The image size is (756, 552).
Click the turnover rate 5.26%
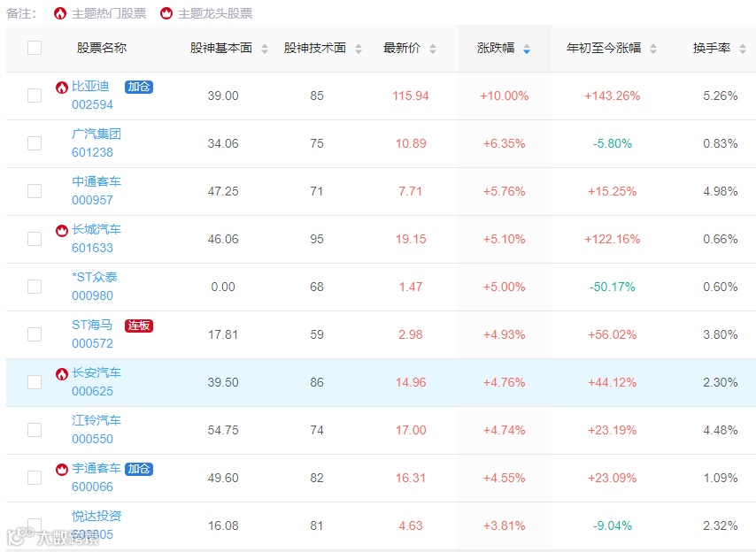pos(721,96)
